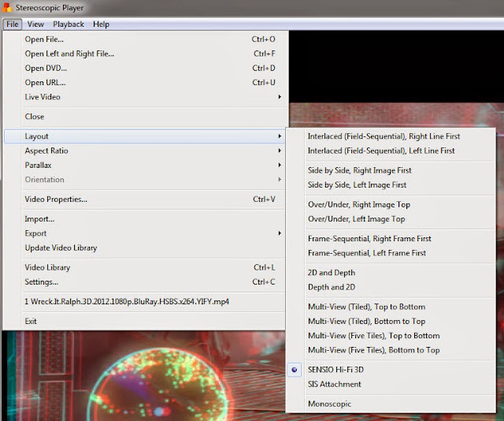
Task: Open the Help menu
Action: pos(101,24)
